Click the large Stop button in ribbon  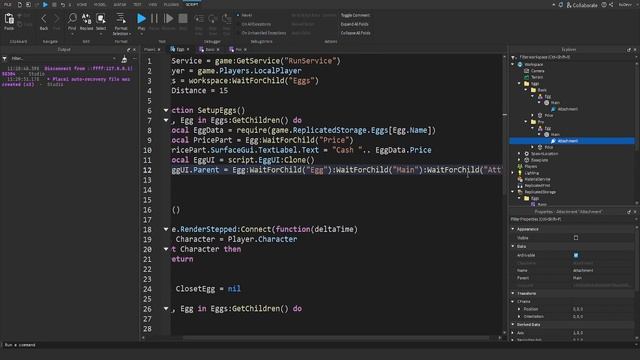[183, 18]
